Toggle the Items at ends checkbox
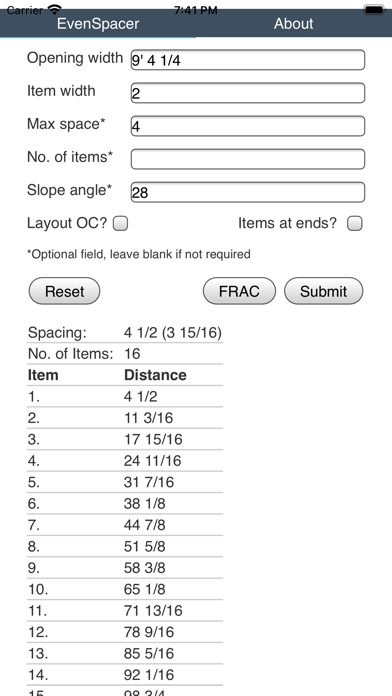392x696 pixels. coord(355,224)
